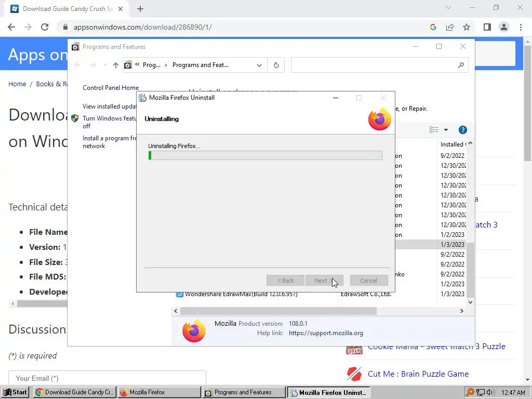
Task: Select Wondershare EdrawMax list entry
Action: pyautogui.click(x=241, y=294)
